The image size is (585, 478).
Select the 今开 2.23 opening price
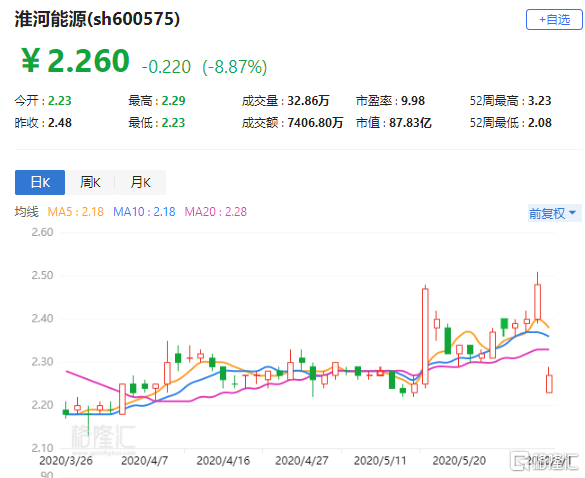43,101
